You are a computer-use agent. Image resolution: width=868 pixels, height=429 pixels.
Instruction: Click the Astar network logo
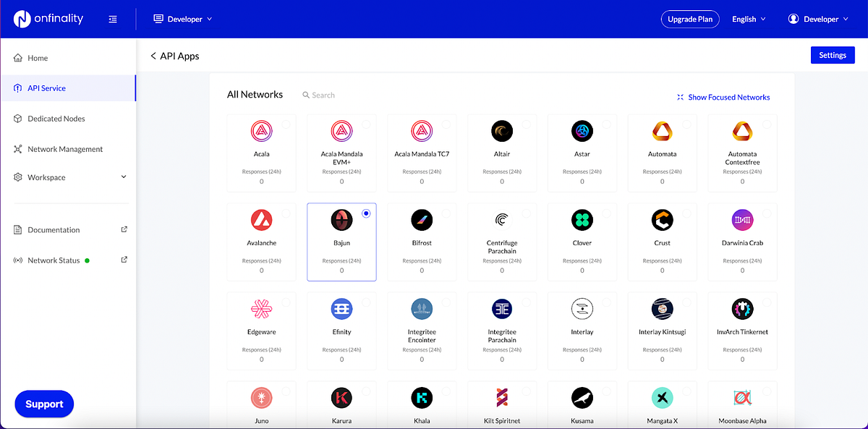582,131
